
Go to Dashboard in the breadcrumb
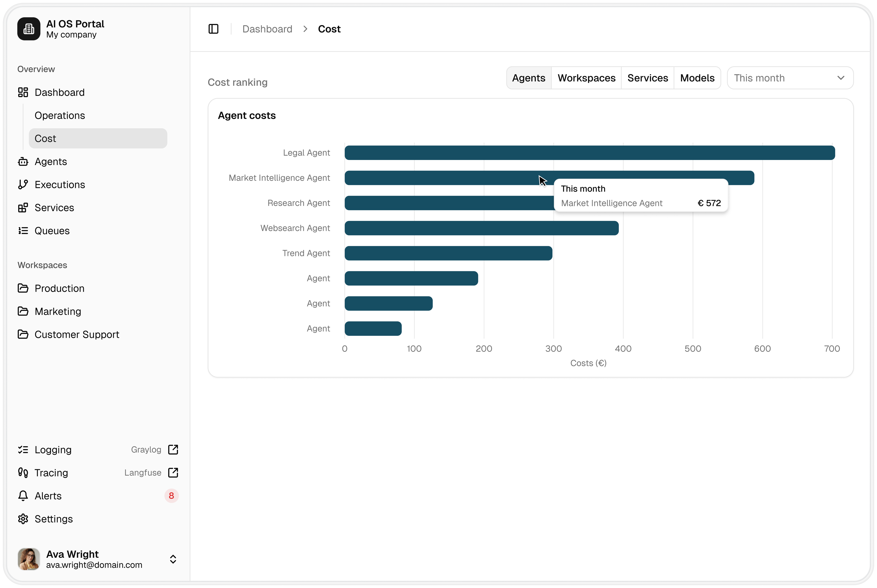coord(267,29)
